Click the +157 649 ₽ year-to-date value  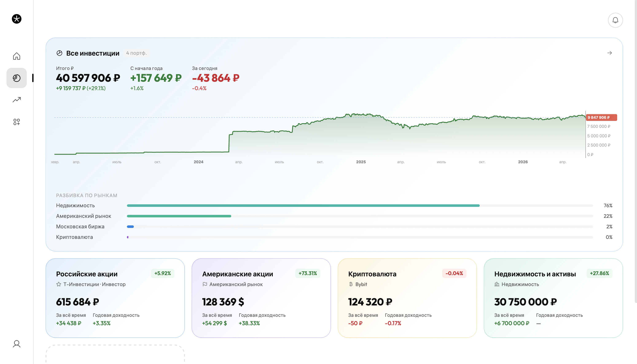[x=156, y=78]
